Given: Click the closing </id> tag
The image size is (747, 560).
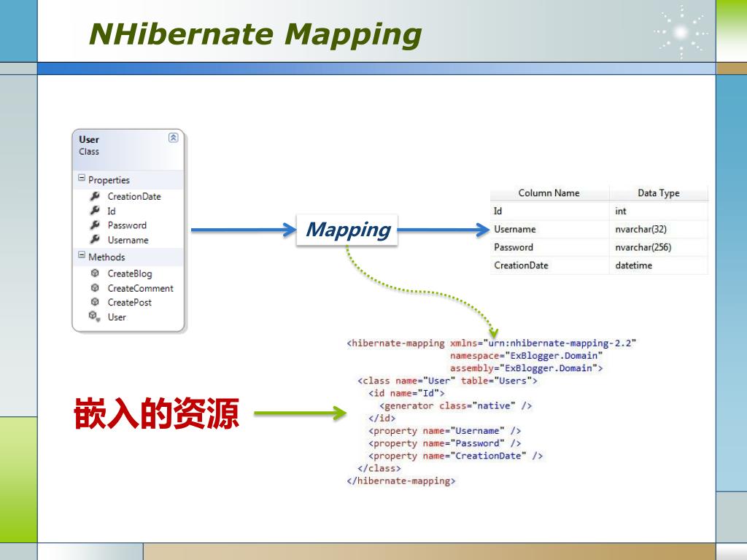Looking at the screenshot, I should coord(382,418).
